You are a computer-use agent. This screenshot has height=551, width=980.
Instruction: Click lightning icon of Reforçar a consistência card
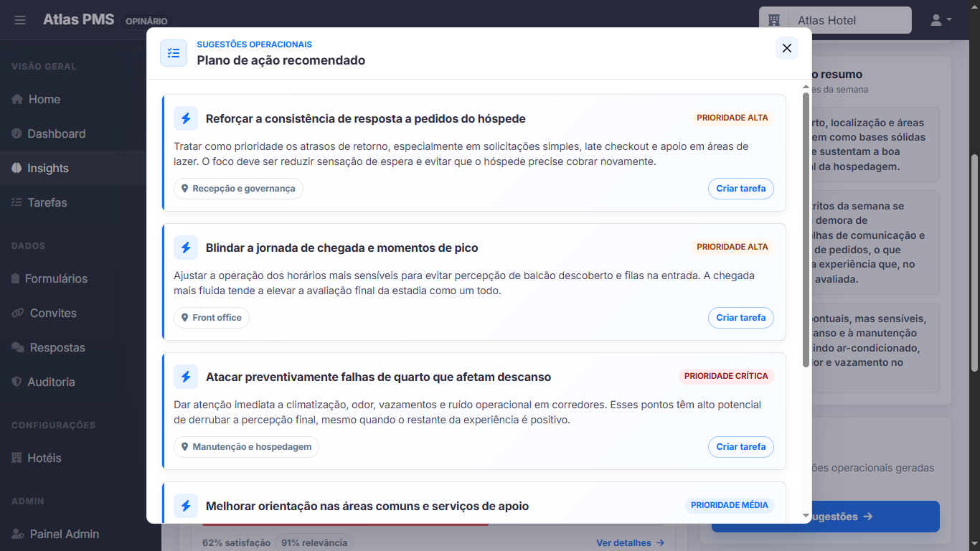pos(186,118)
